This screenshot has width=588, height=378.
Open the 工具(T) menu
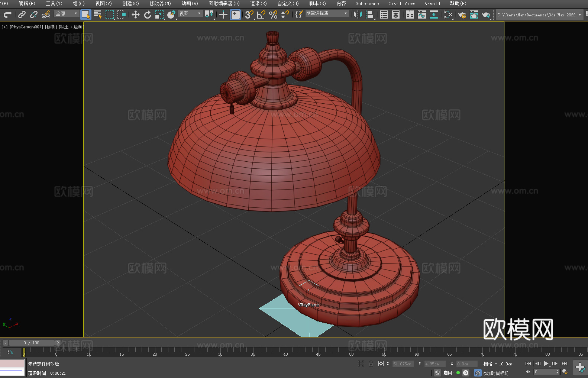coord(54,3)
